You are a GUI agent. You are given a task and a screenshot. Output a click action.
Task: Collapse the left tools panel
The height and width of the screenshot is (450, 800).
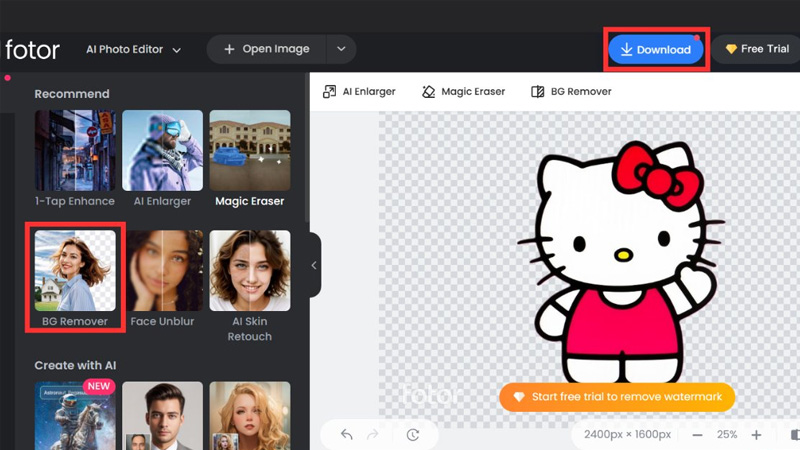click(x=314, y=265)
